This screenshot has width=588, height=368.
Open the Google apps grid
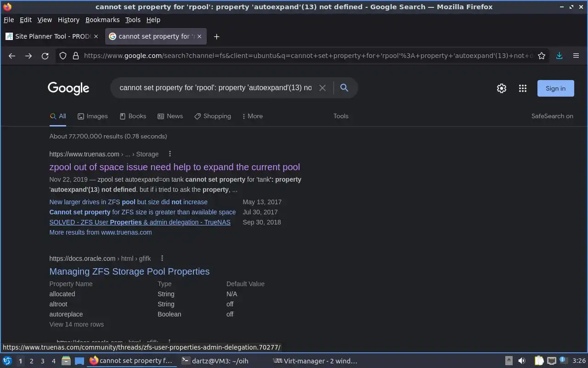[522, 88]
